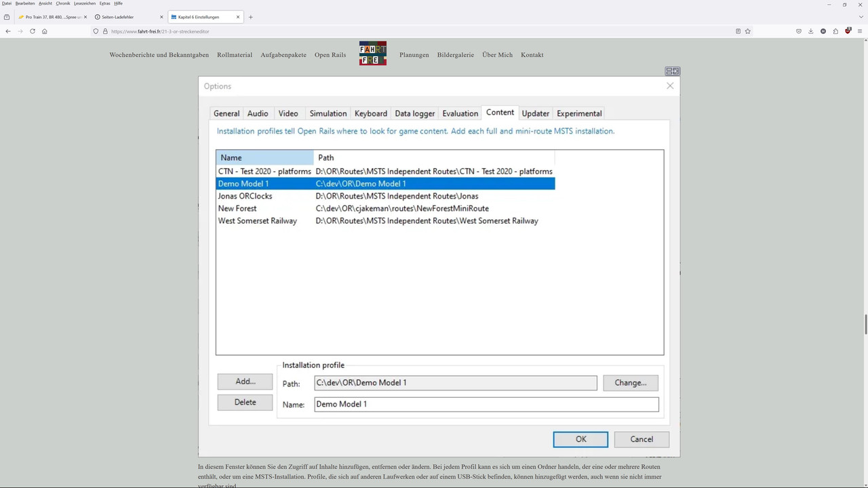Open the Rollmaterial page
The width and height of the screenshot is (868, 488).
tap(235, 55)
